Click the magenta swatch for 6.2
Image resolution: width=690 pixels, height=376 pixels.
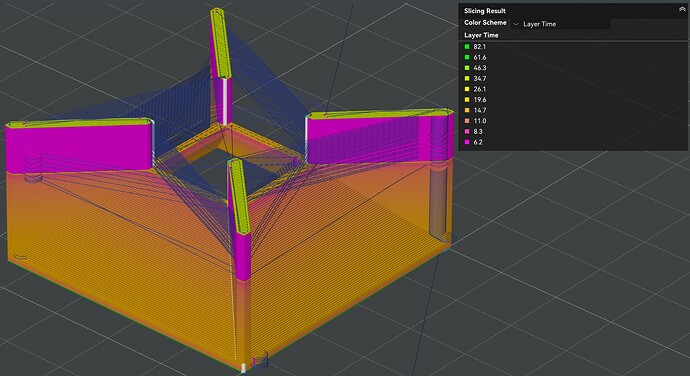tap(467, 142)
